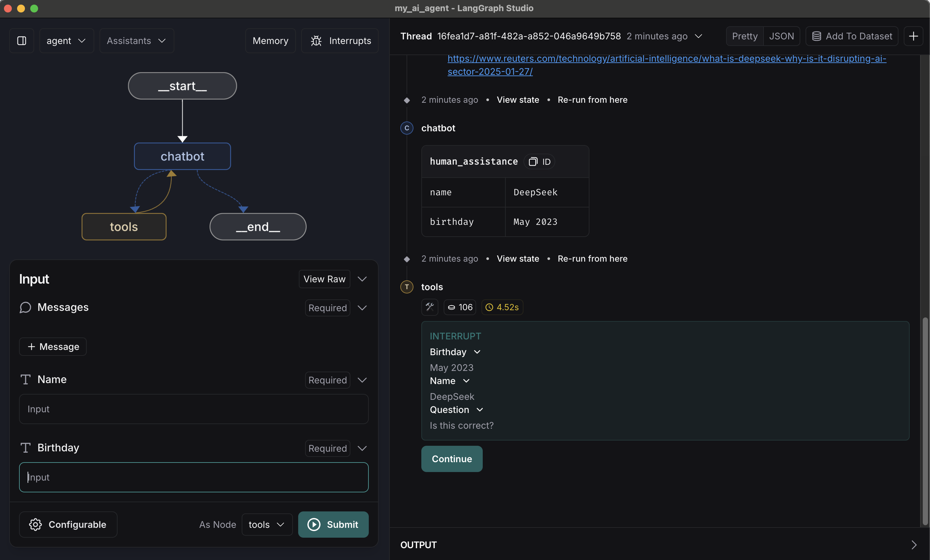
Task: Collapse the Birthday interrupt field
Action: (477, 352)
